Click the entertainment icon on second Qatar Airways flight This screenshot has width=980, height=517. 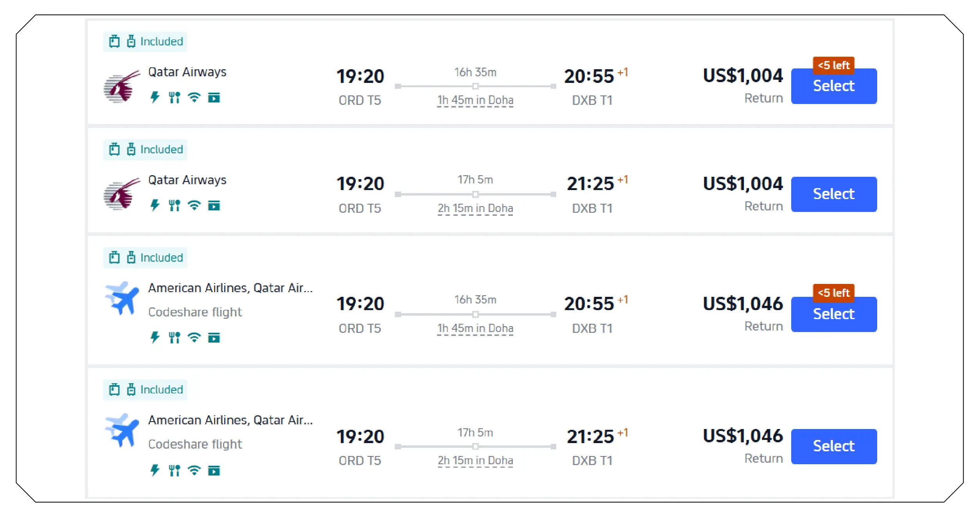pyautogui.click(x=214, y=205)
